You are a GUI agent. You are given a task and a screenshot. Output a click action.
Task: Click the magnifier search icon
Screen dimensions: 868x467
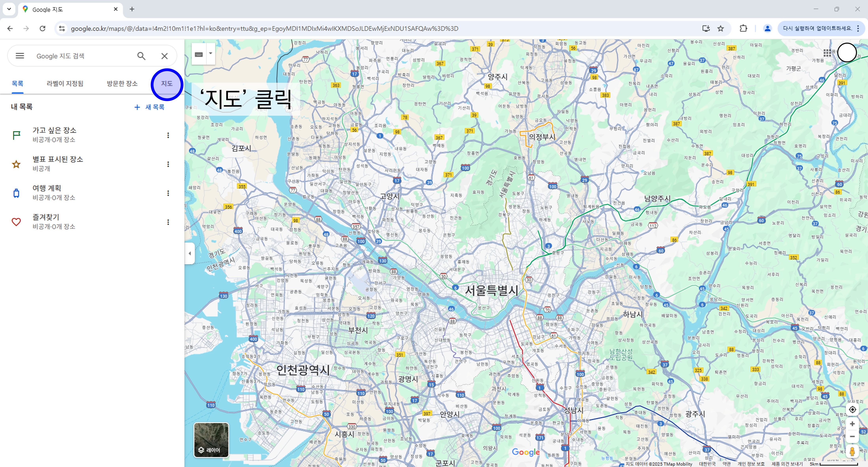click(x=141, y=56)
